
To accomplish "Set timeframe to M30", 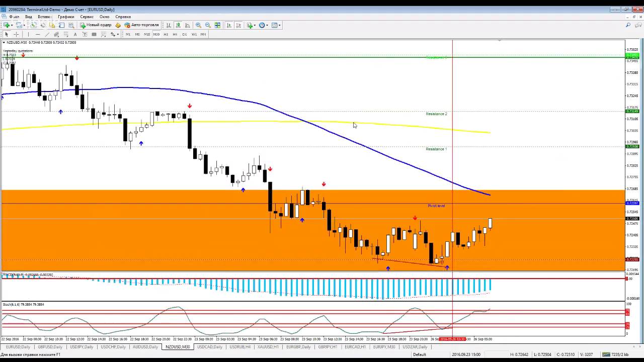I will coord(156,34).
